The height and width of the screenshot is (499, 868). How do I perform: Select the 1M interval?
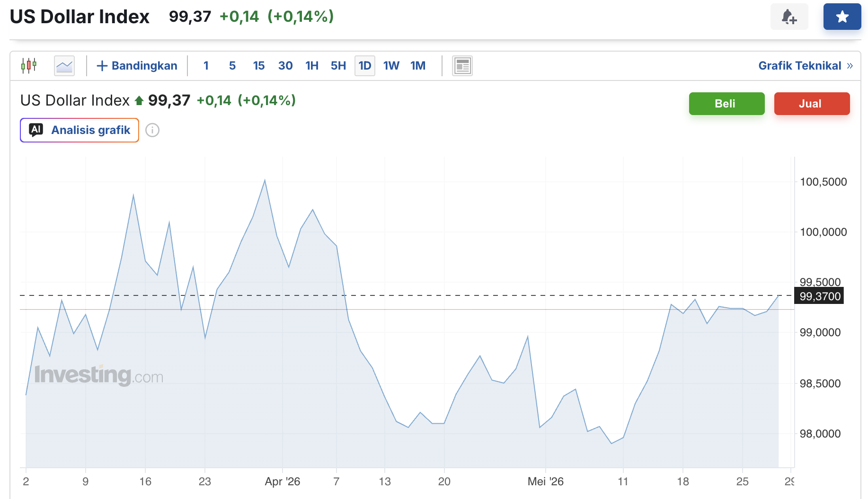pyautogui.click(x=418, y=65)
